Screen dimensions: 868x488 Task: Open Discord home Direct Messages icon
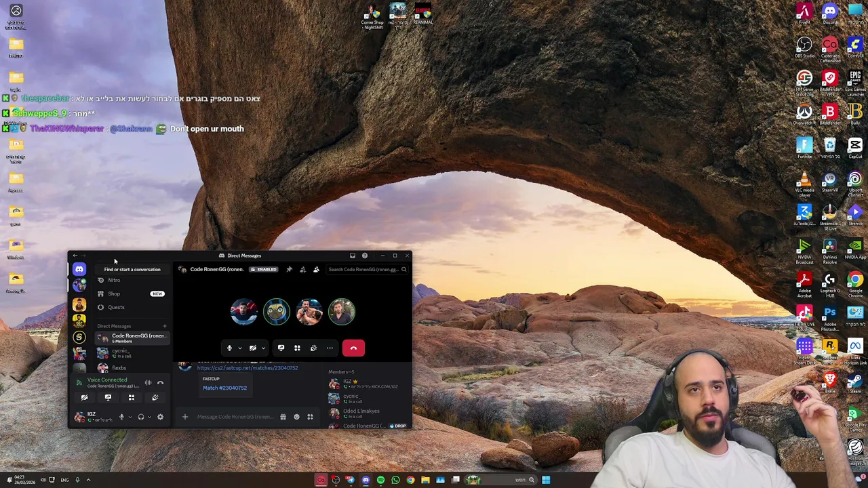click(79, 269)
